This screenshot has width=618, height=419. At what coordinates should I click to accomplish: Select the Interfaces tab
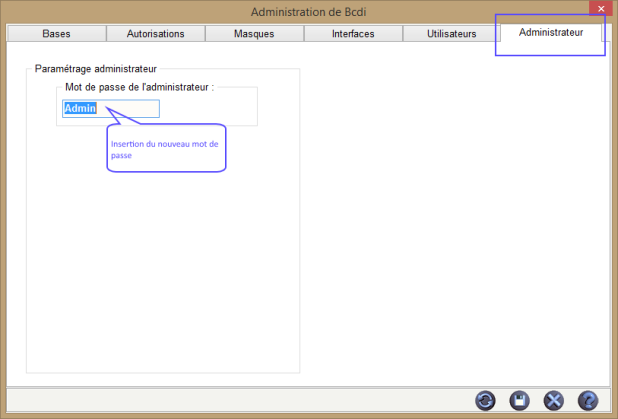point(352,34)
